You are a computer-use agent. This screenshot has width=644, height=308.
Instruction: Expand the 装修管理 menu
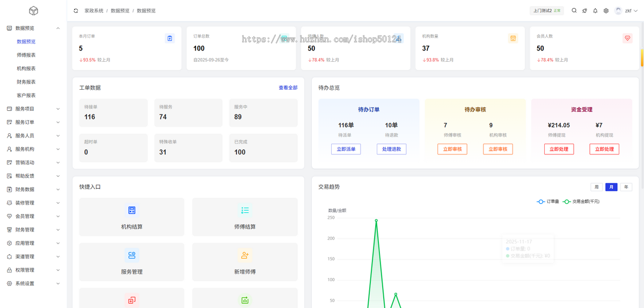tap(33, 203)
